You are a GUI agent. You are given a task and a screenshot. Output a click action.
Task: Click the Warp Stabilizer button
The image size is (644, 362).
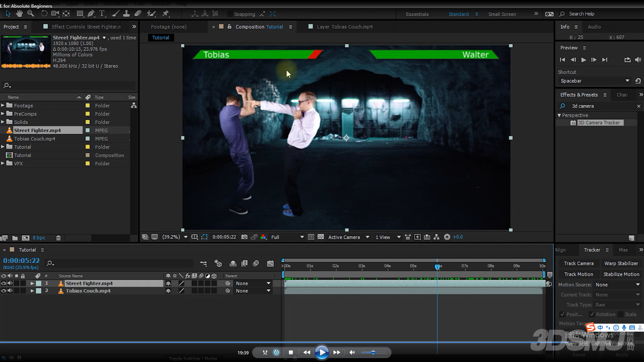tap(621, 263)
